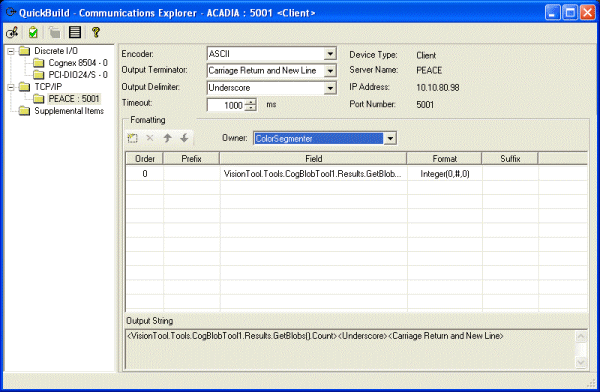Click the Timeout 1000 input field
This screenshot has height=392, width=600.
click(227, 105)
